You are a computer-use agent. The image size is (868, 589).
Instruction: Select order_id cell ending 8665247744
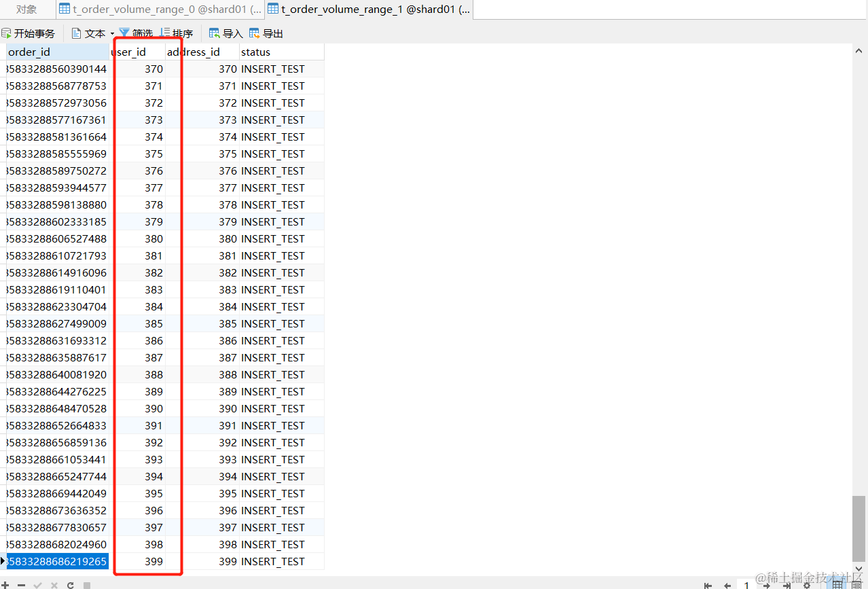pos(58,476)
